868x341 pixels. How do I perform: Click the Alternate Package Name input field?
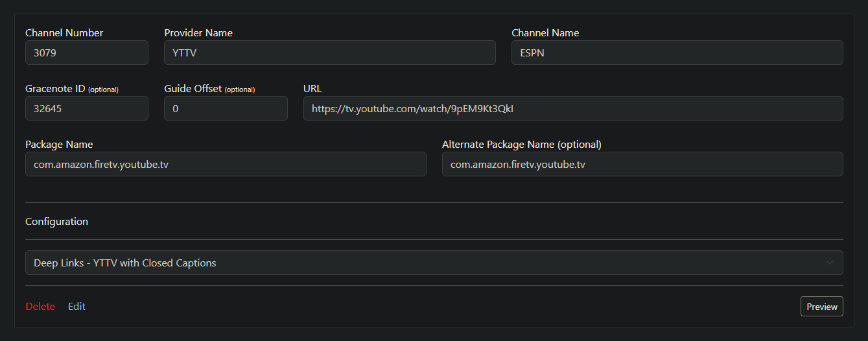642,165
